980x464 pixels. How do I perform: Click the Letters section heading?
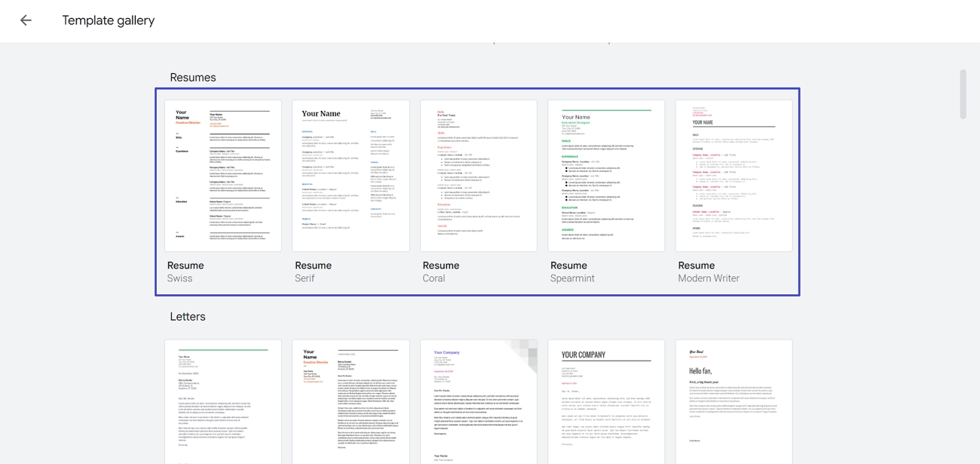[x=187, y=316]
